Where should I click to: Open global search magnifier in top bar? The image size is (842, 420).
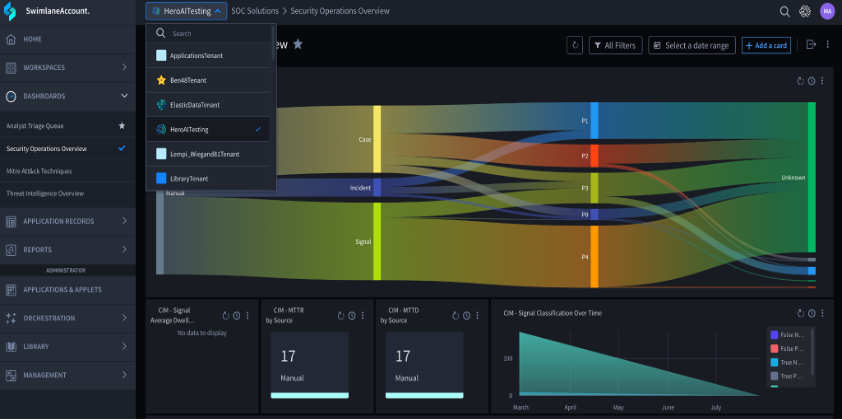tap(785, 11)
